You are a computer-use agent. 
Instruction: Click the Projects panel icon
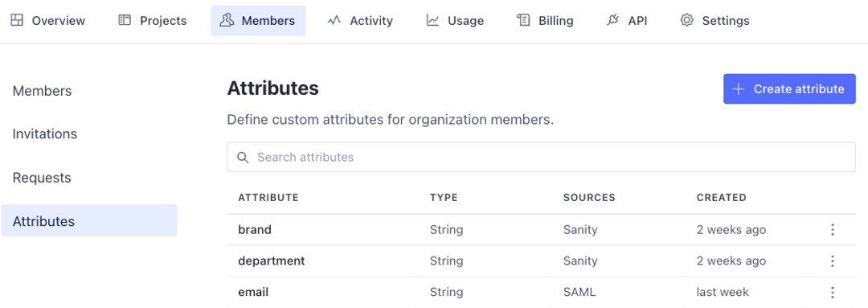pyautogui.click(x=125, y=20)
